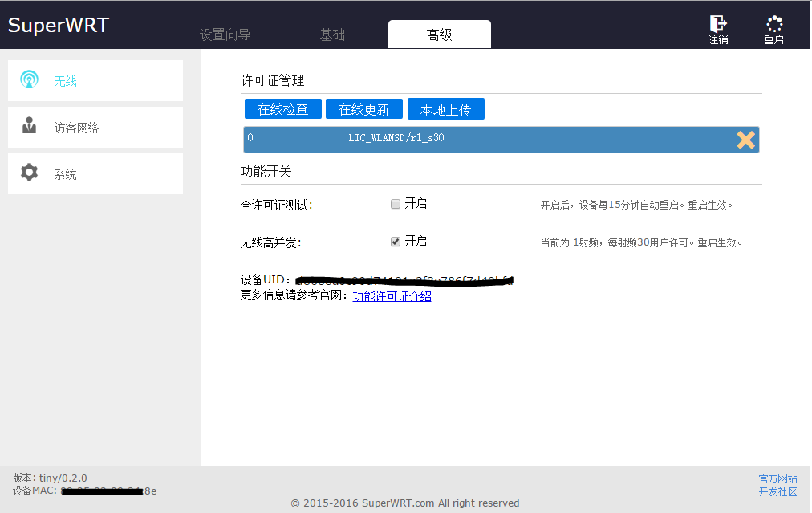Click the 许可证管理 heading
The image size is (812, 513).
(x=272, y=80)
